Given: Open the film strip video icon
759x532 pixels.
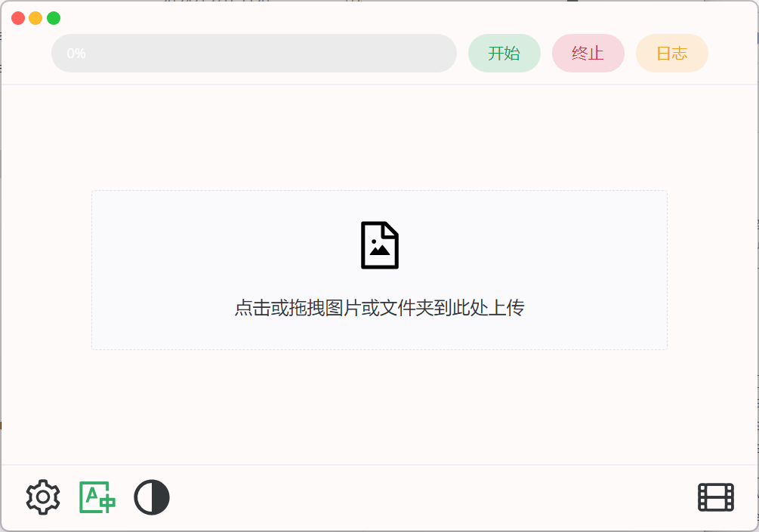Looking at the screenshot, I should [x=716, y=497].
